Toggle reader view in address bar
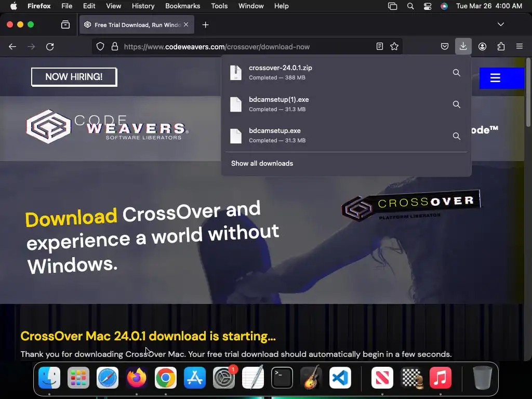This screenshot has height=399, width=532. (380, 46)
